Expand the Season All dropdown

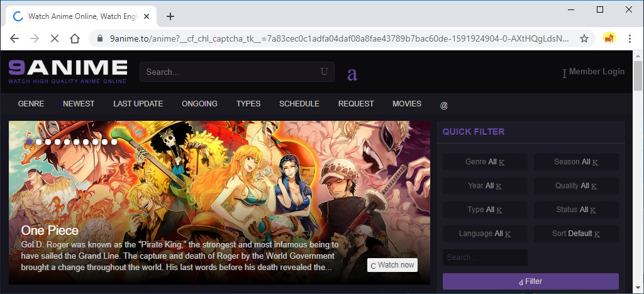pyautogui.click(x=576, y=162)
